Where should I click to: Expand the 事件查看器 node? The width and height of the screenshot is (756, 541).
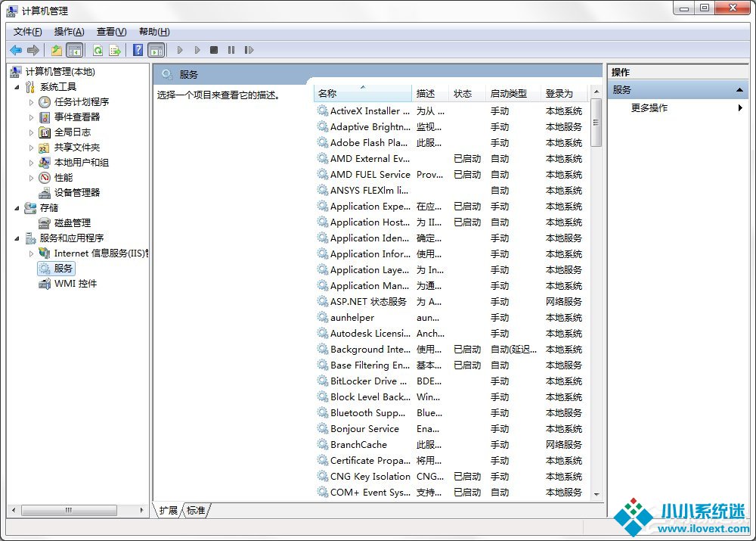click(31, 117)
